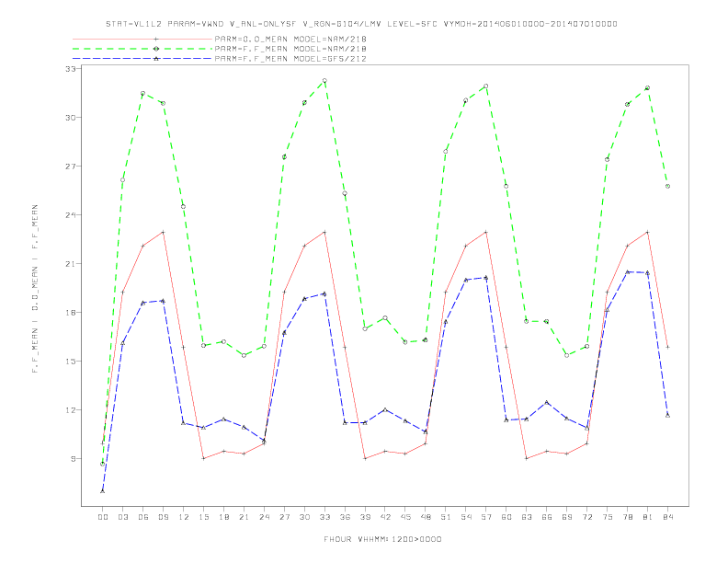Click x-axis forecast hour label 24
728x563 pixels.
(x=264, y=517)
